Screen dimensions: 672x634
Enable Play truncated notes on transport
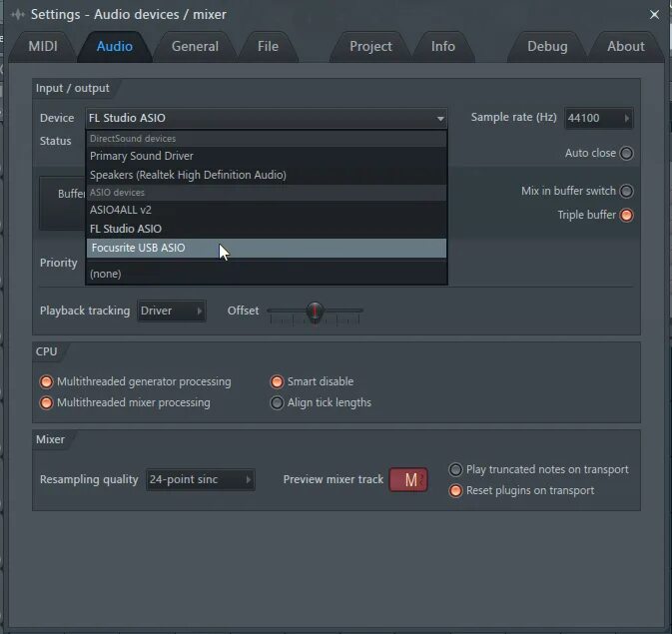[x=455, y=470]
